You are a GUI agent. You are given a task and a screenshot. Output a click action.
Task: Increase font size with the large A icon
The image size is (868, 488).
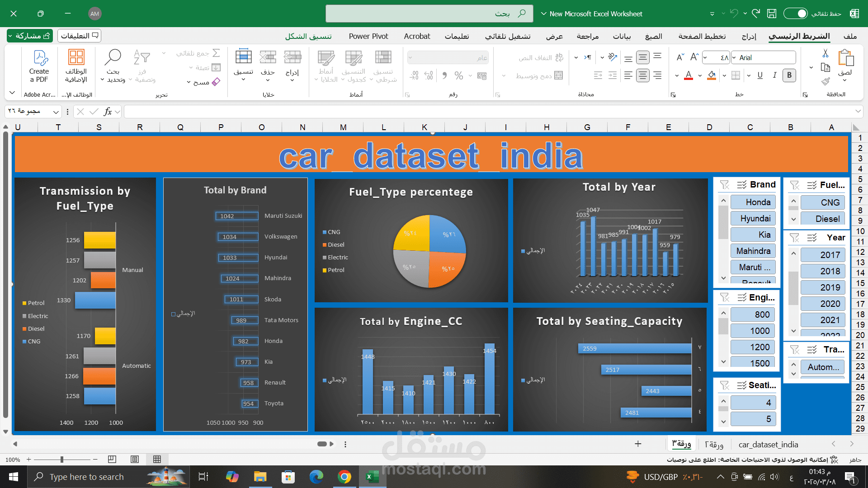694,57
